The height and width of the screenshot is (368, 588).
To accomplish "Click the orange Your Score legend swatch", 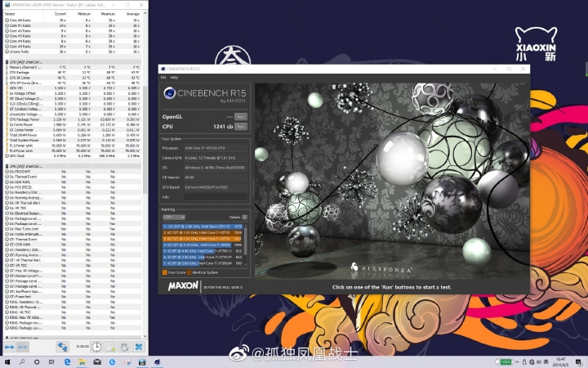I will pos(165,272).
